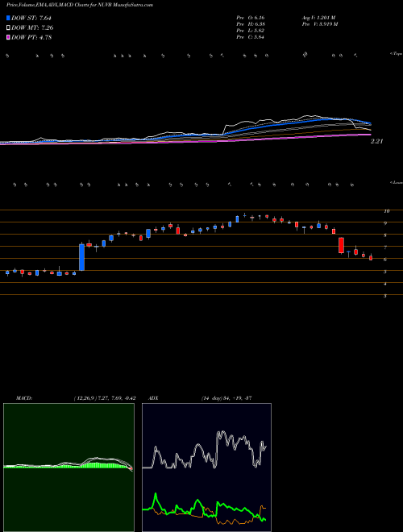Click the magenta DOW PT legend swatch
The height and width of the screenshot is (532, 403).
(8, 38)
